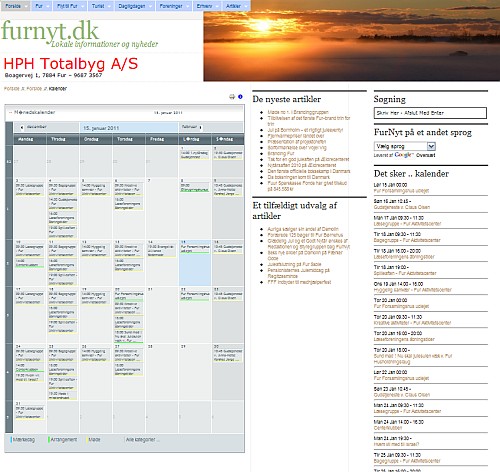Screen dimensions: 500x472
Task: Open article 'Fjernvarmepriser landet over'
Action: [x=296, y=136]
